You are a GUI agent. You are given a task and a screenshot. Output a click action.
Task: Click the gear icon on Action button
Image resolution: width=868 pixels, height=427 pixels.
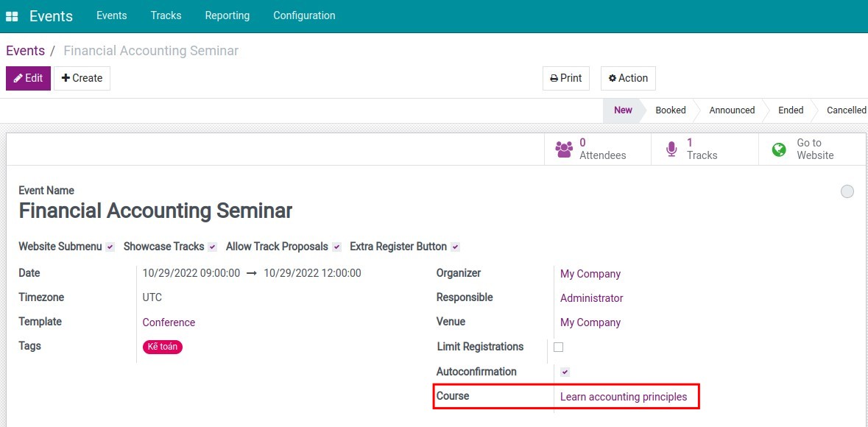pyautogui.click(x=612, y=78)
